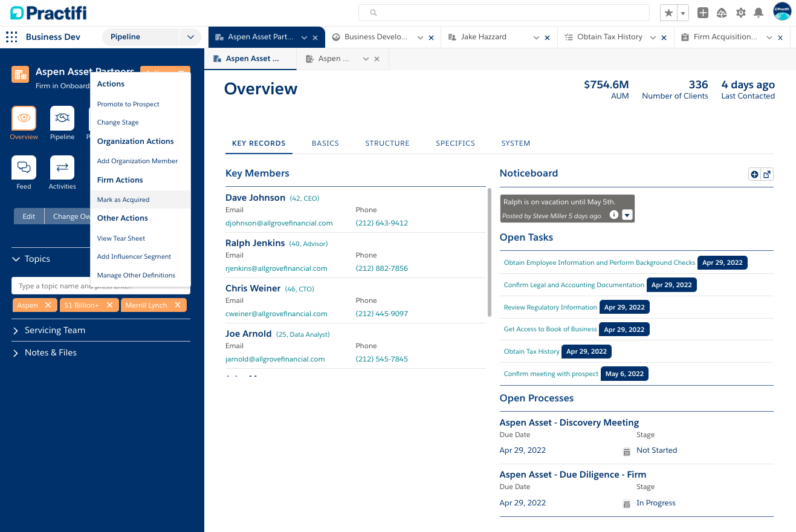This screenshot has width=796, height=532.
Task: Click the global create plus icon
Action: point(703,13)
